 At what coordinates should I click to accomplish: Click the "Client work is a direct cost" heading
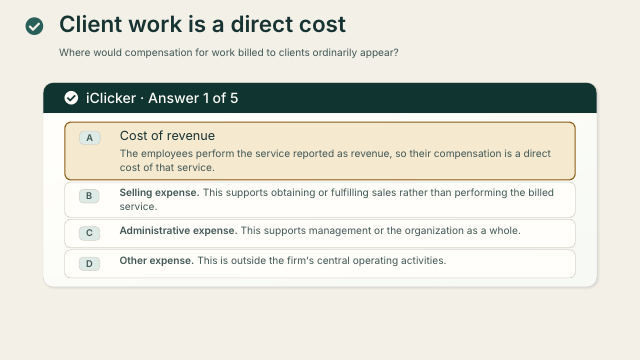tap(202, 24)
